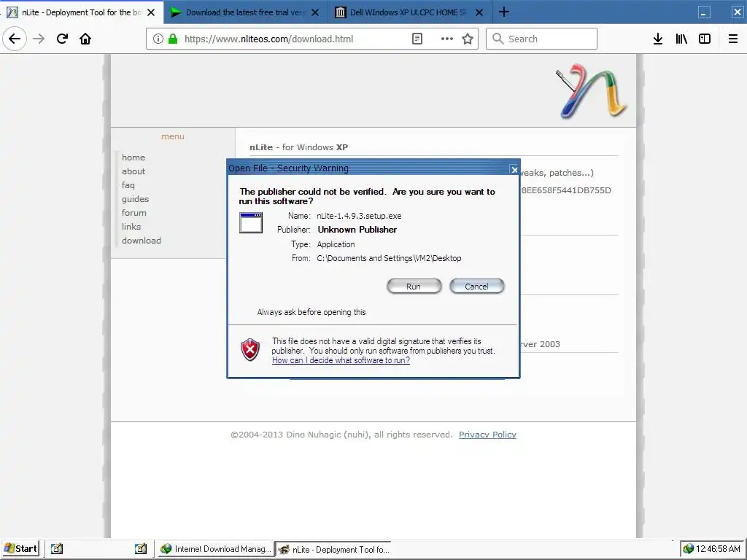Open the bookmarks library panel
This screenshot has height=560, width=747.
click(x=681, y=39)
